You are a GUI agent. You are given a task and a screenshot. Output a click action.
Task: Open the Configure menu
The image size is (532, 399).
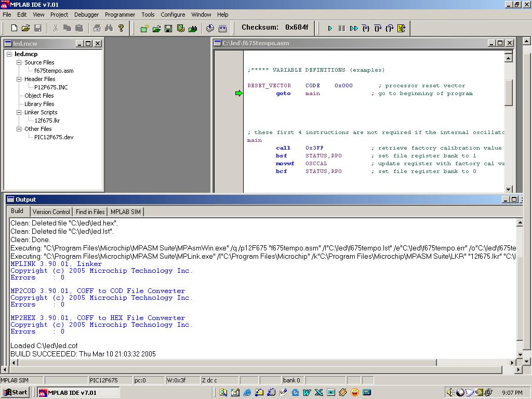tap(172, 15)
